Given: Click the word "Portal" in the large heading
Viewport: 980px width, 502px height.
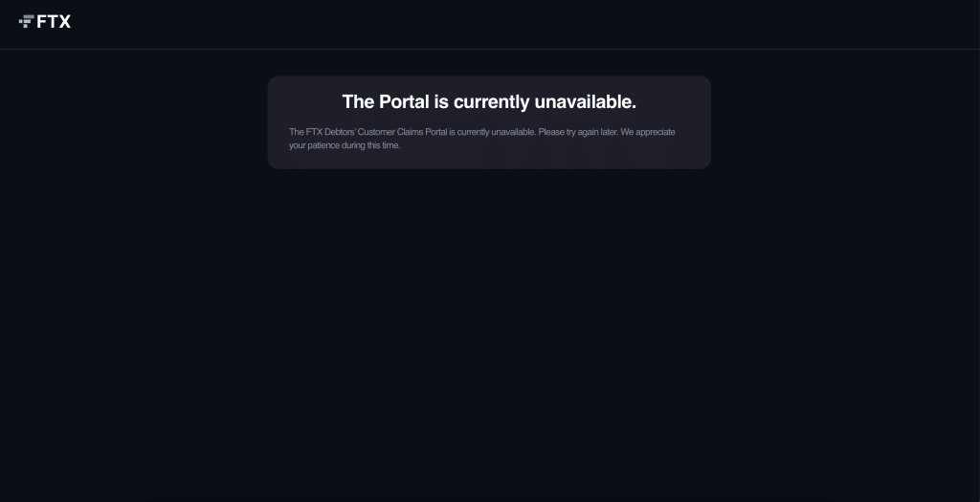Looking at the screenshot, I should point(404,101).
